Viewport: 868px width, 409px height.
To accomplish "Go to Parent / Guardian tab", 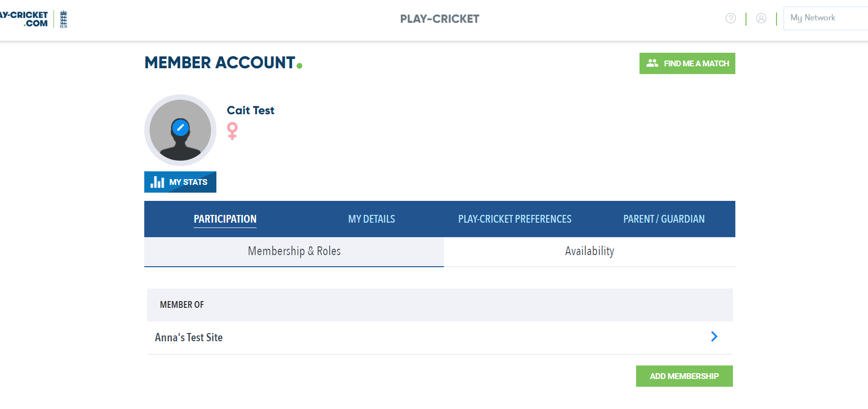I will click(664, 219).
